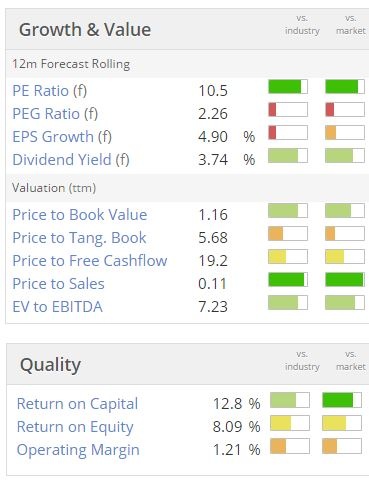The width and height of the screenshot is (369, 480).
Task: Open the PE Ratio (f) metric link
Action: point(50,91)
